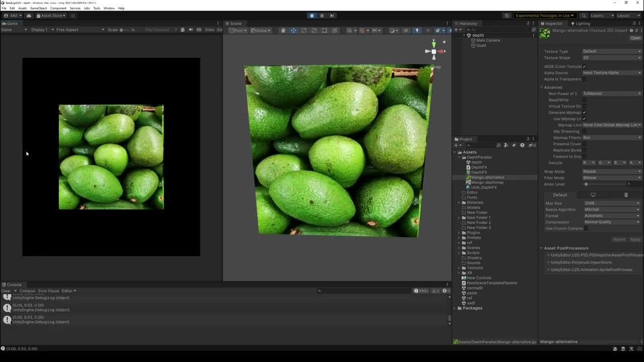
Task: Select the Hand view tool
Action: 283,30
